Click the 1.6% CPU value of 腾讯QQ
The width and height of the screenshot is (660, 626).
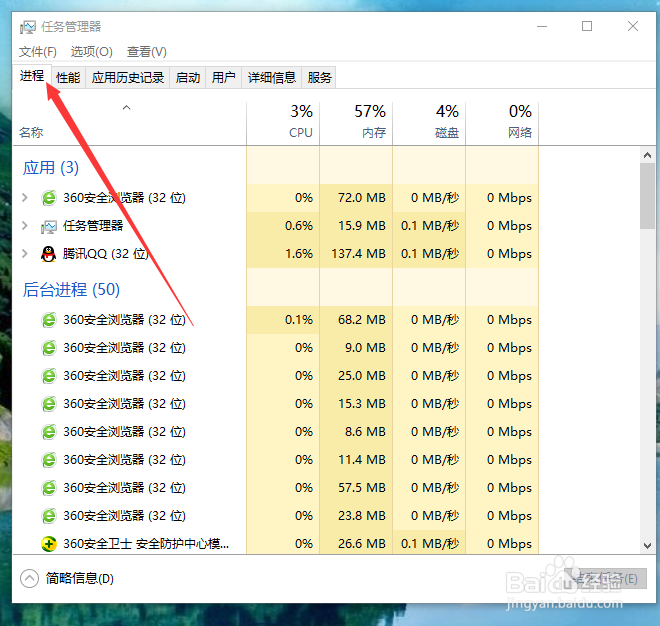299,253
